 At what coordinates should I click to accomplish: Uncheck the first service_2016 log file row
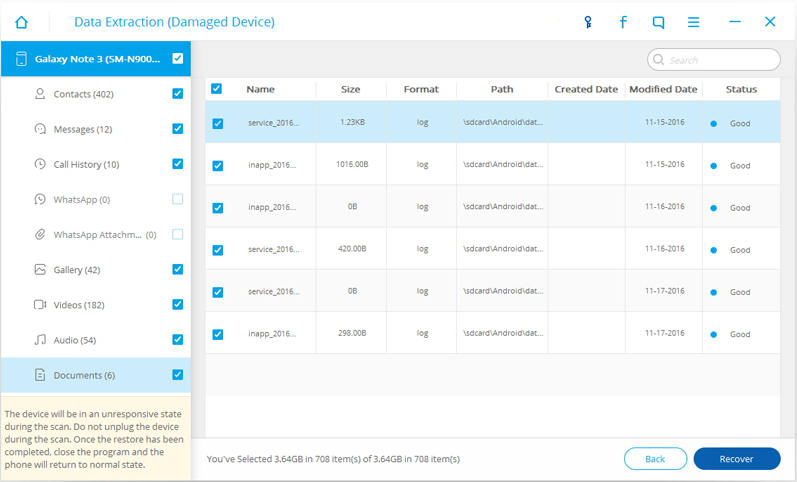point(218,124)
